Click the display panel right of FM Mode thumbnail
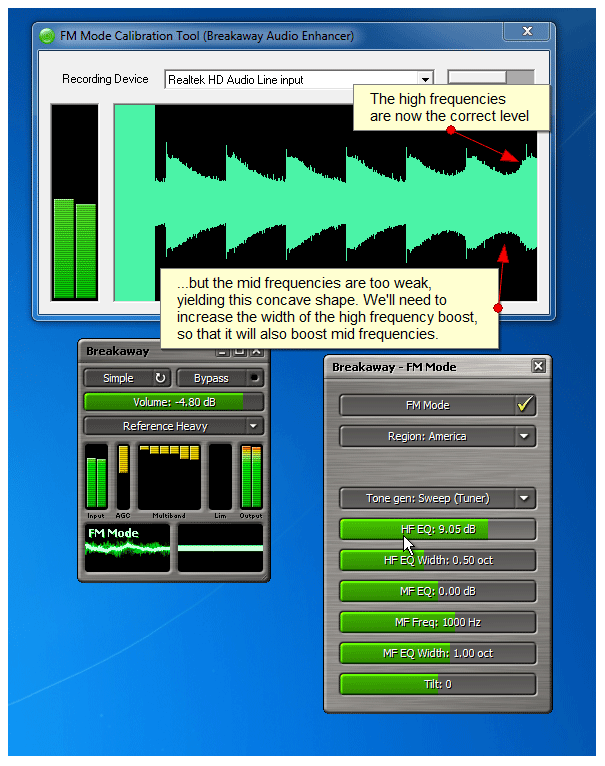 coord(220,548)
